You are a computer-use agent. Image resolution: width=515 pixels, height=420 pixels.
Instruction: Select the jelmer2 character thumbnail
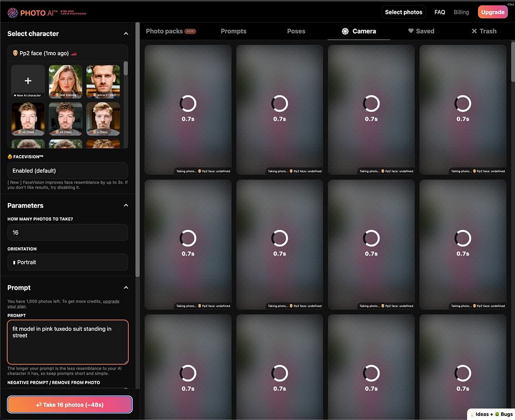pos(103,81)
